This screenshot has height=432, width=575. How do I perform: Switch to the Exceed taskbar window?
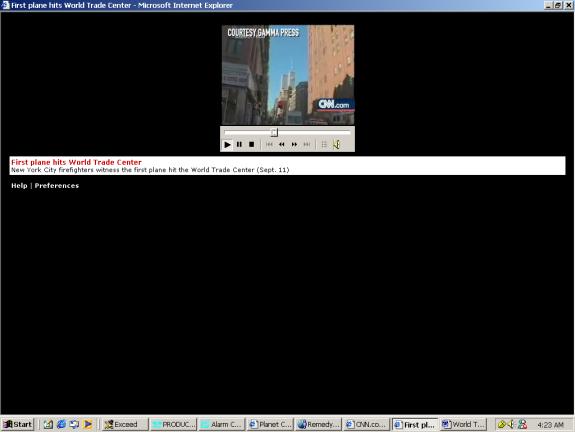coord(125,424)
